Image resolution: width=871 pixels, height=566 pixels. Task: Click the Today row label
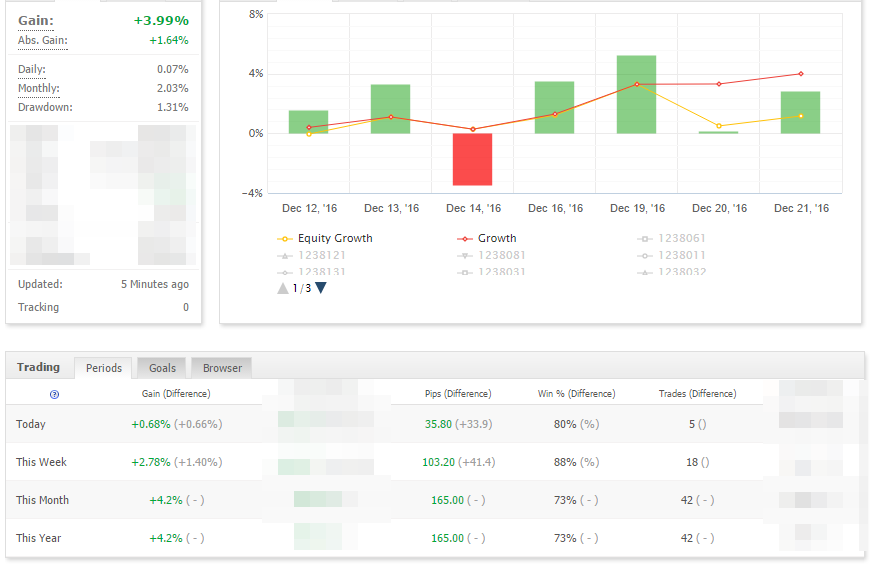[x=31, y=424]
